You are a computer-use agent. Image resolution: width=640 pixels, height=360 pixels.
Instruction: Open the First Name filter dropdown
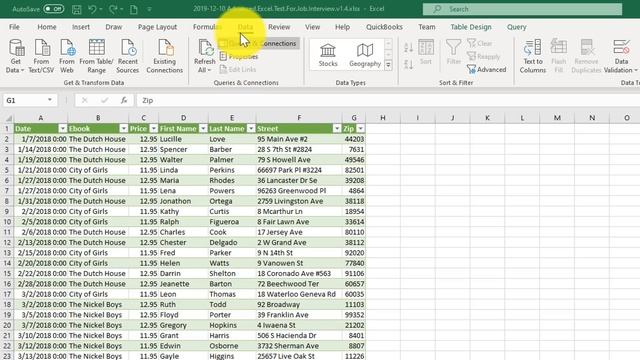click(x=203, y=129)
